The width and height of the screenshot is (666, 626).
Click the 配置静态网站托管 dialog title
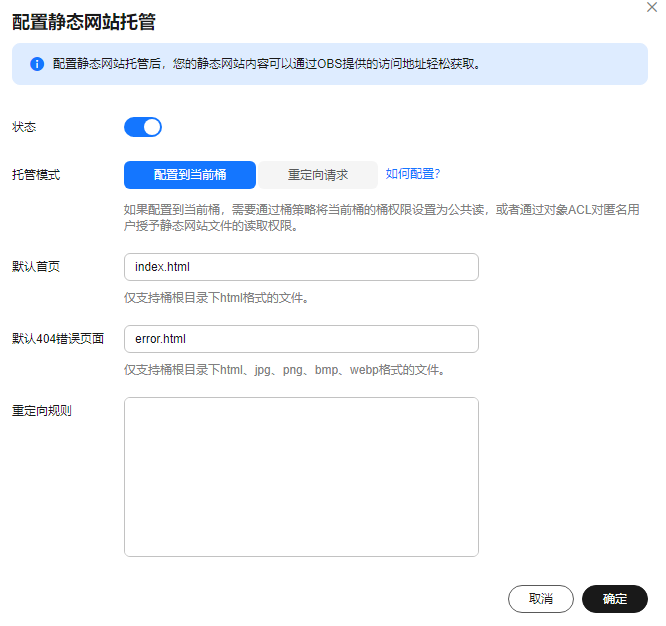click(x=84, y=22)
